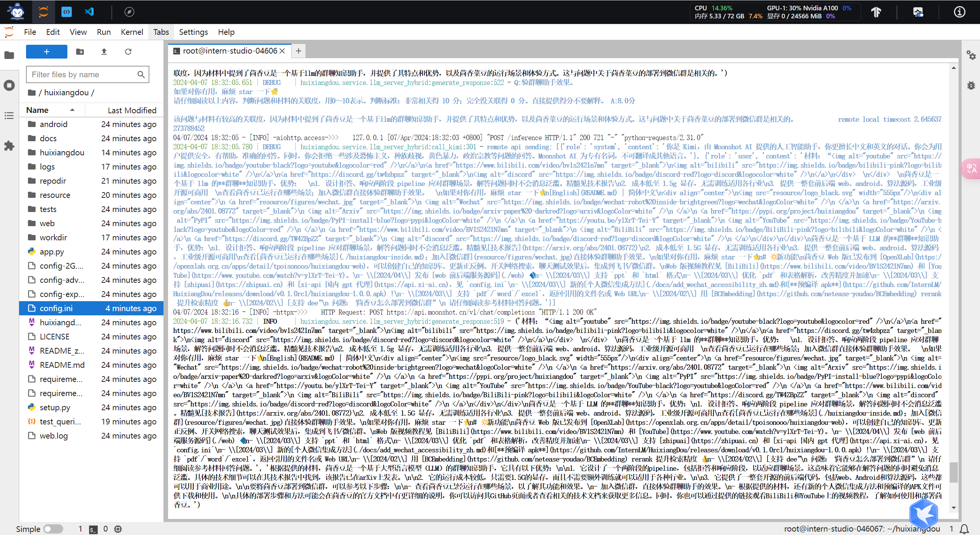Toggle the Simple interface mode switch
Image resolution: width=980 pixels, height=535 pixels.
tap(53, 529)
